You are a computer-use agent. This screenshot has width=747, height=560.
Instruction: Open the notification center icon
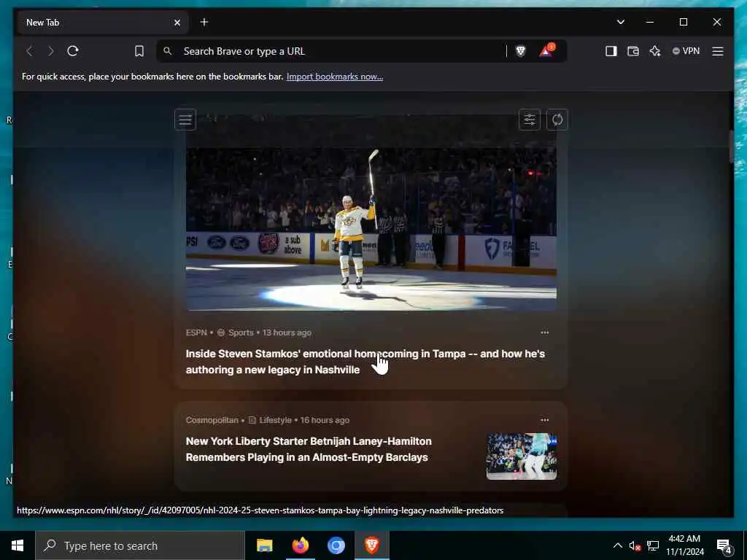tap(724, 546)
